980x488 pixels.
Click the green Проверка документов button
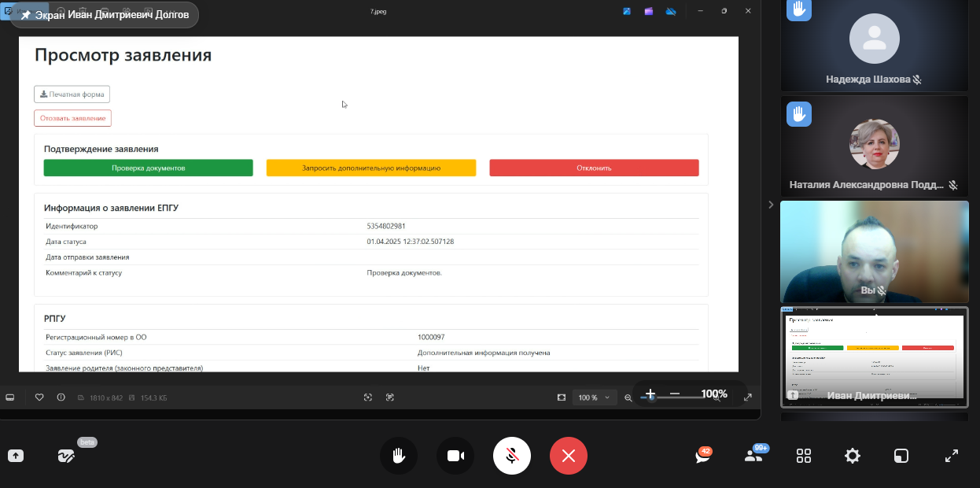click(x=148, y=168)
